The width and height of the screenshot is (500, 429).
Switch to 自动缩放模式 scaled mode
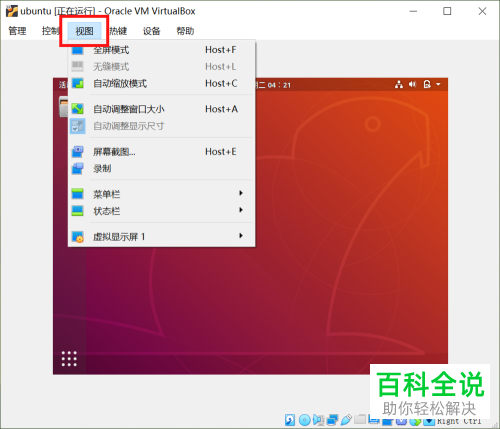click(162, 83)
